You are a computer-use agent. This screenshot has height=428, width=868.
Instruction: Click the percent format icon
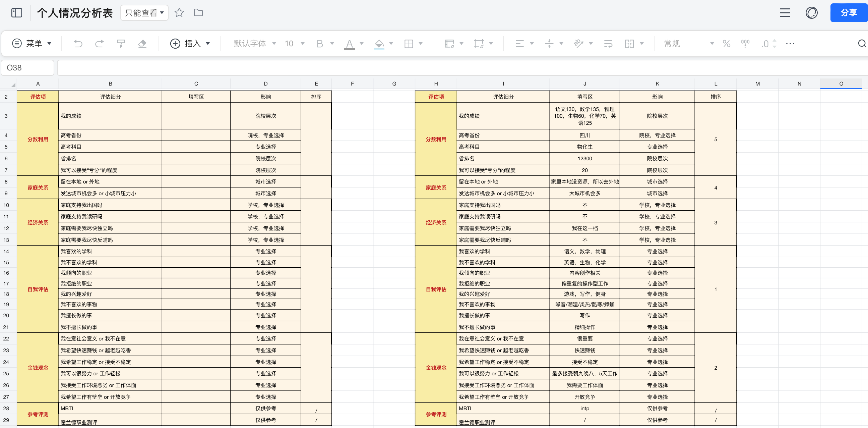[726, 44]
